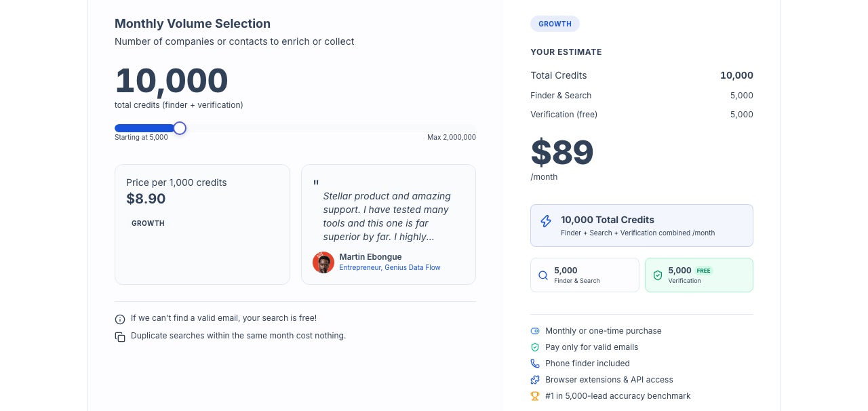Click the Martin Ebongue name text
868x411 pixels.
(x=370, y=257)
